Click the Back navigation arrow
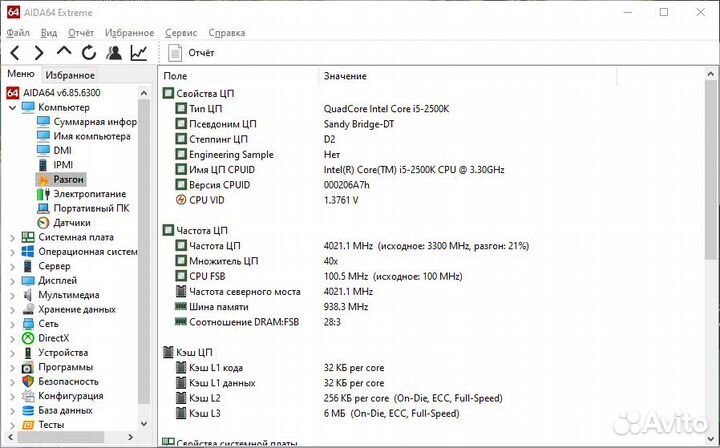Viewport: 720px width, 448px height. [x=15, y=53]
